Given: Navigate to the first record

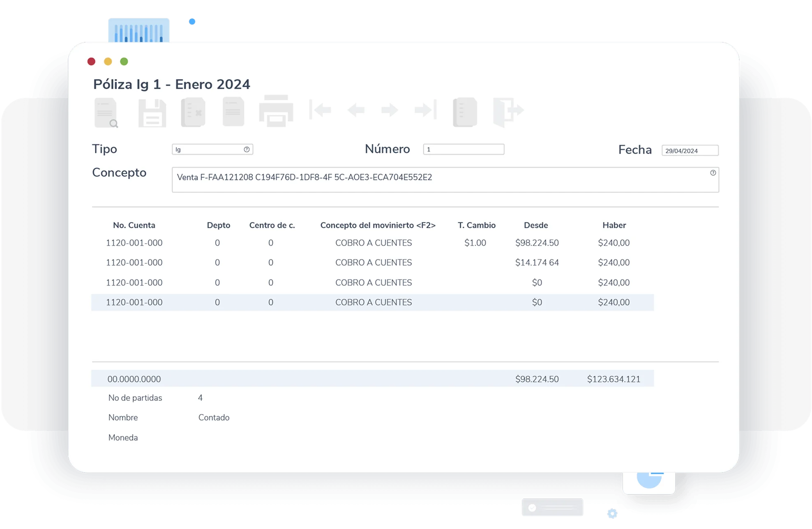Looking at the screenshot, I should 322,110.
